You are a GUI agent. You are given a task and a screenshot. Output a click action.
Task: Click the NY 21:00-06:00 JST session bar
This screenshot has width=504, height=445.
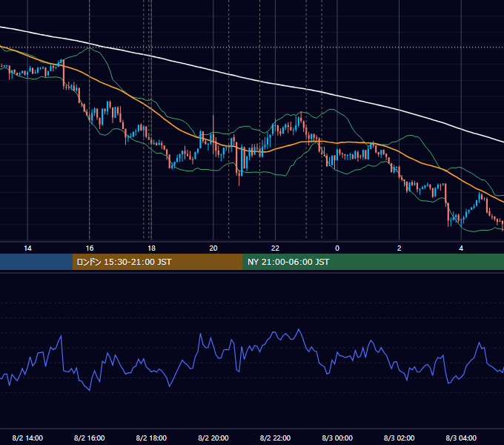point(373,262)
